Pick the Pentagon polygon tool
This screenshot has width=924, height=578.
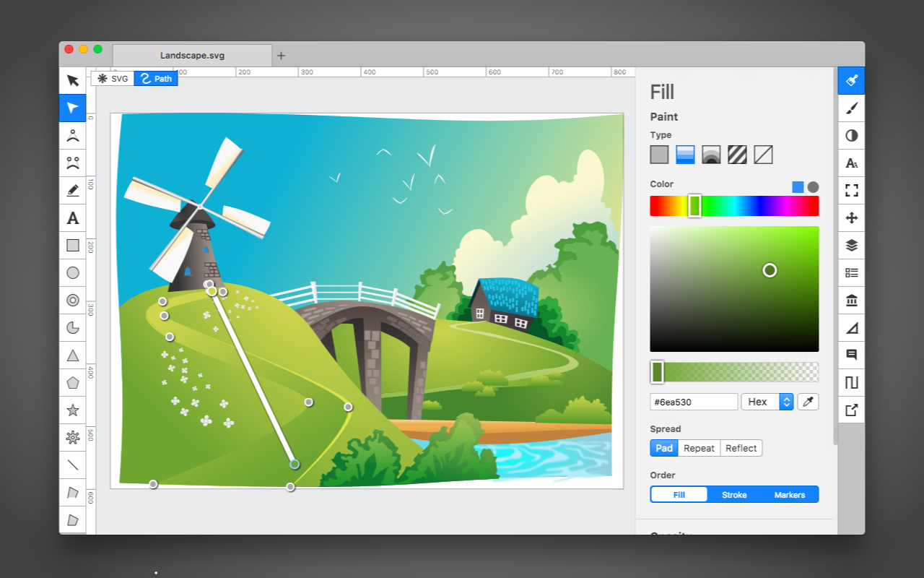(x=72, y=382)
